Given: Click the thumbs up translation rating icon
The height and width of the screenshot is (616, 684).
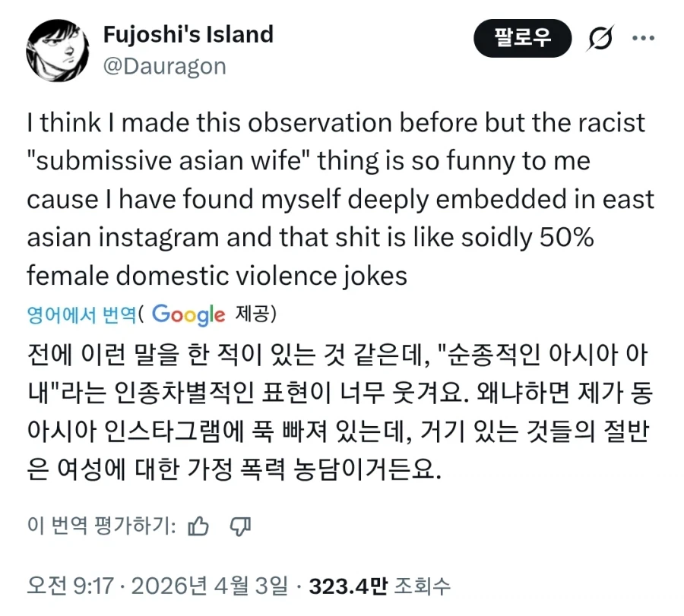Looking at the screenshot, I should click(x=198, y=525).
